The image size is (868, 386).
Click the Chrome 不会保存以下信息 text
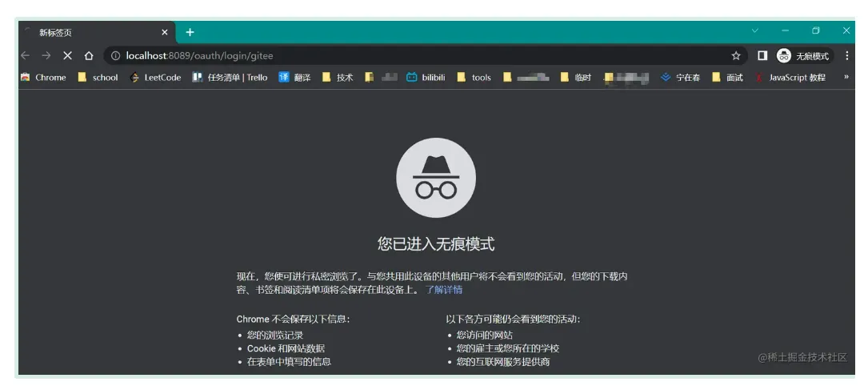tap(294, 319)
